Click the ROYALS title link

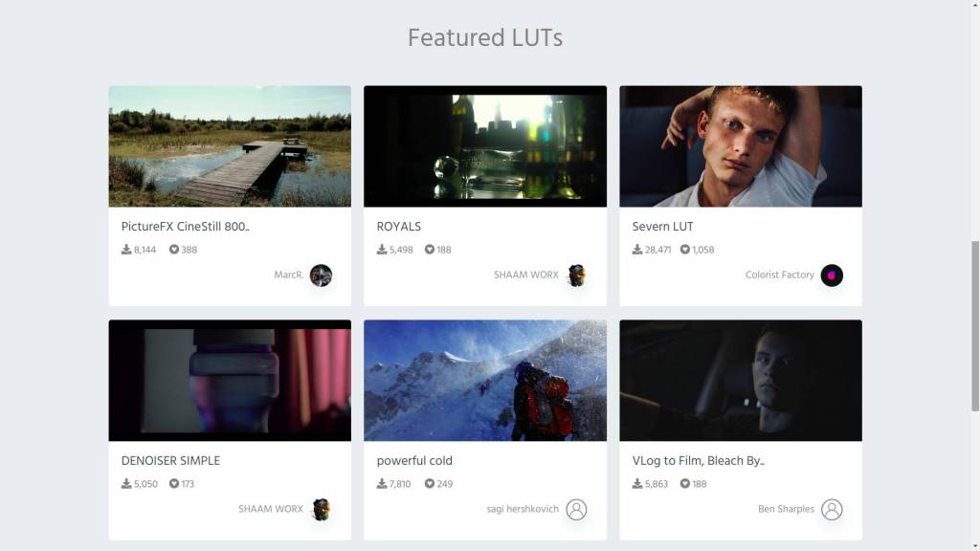point(399,227)
